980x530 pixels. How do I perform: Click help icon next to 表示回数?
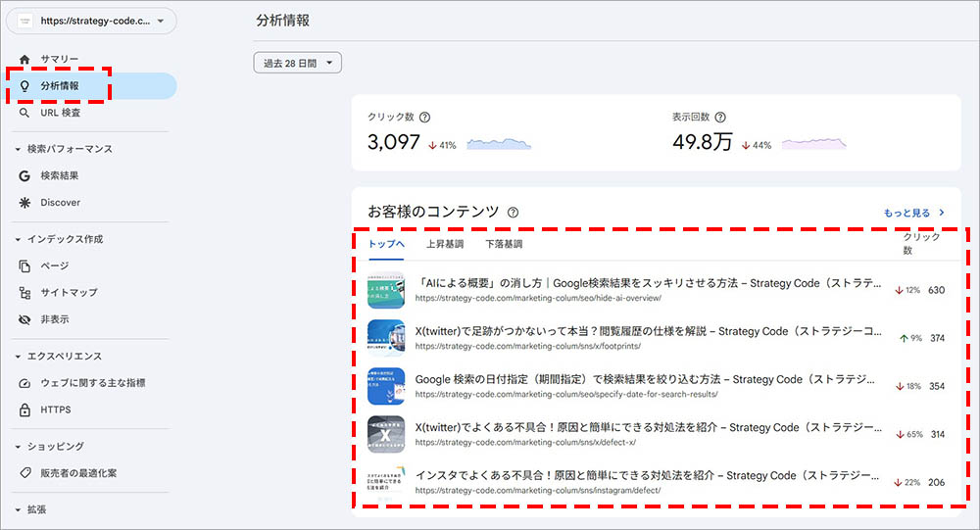(720, 118)
